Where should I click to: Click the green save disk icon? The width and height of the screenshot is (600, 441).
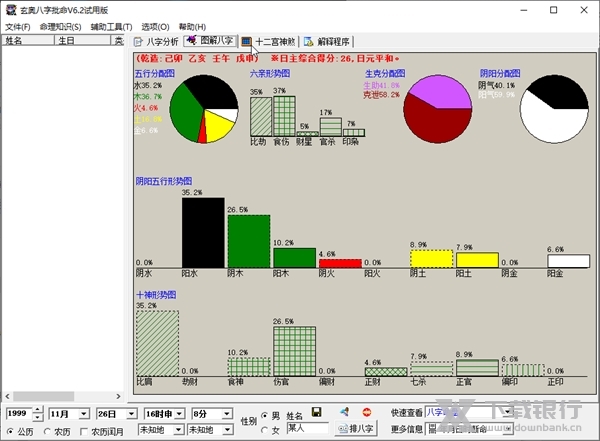317,412
